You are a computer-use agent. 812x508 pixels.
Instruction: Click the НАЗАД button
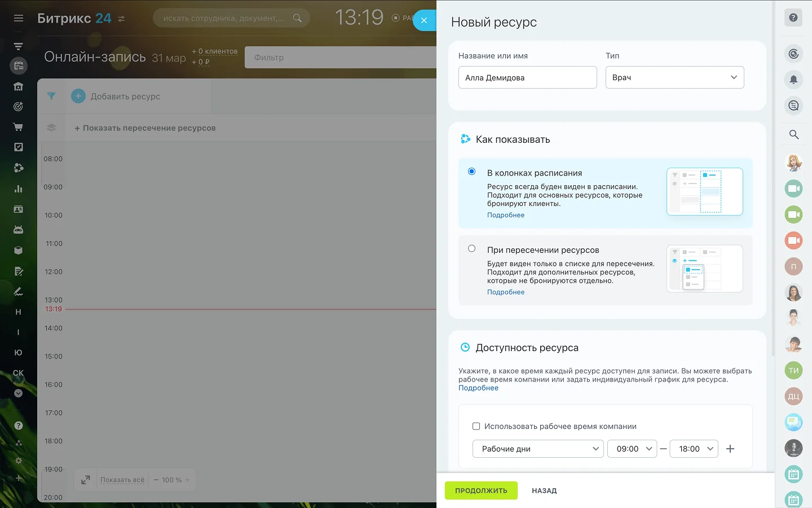[x=544, y=491]
